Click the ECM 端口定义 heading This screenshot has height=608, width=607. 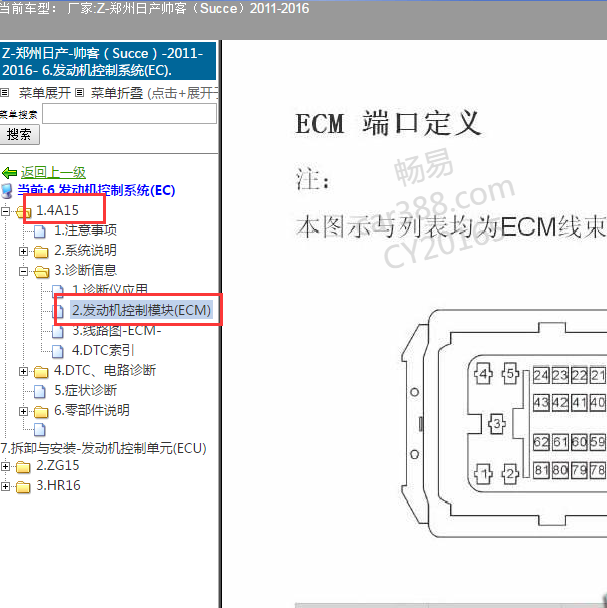(x=388, y=123)
